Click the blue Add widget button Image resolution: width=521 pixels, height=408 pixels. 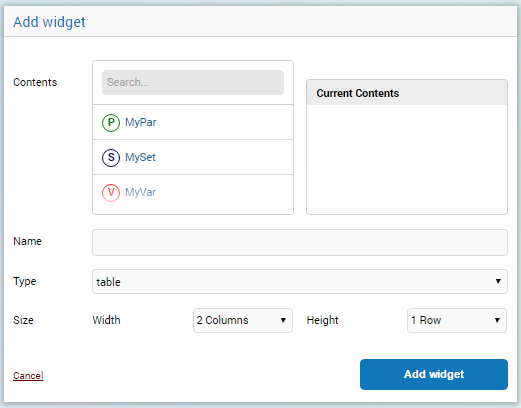(434, 374)
